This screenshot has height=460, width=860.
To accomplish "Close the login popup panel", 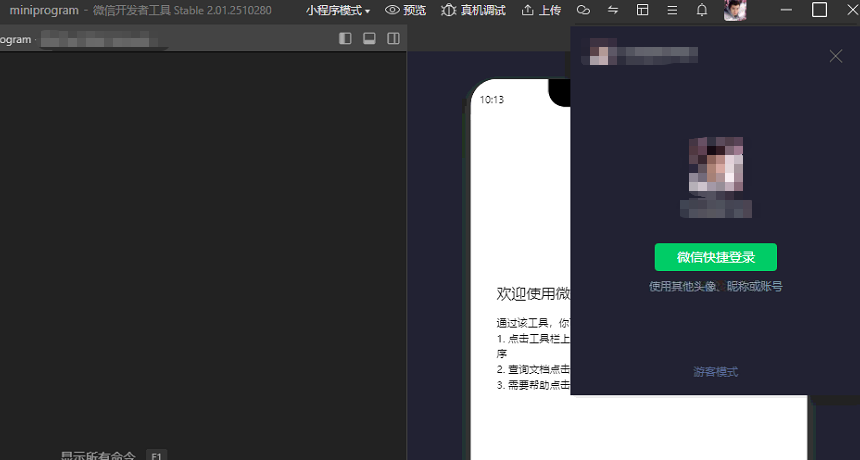I will 835,56.
